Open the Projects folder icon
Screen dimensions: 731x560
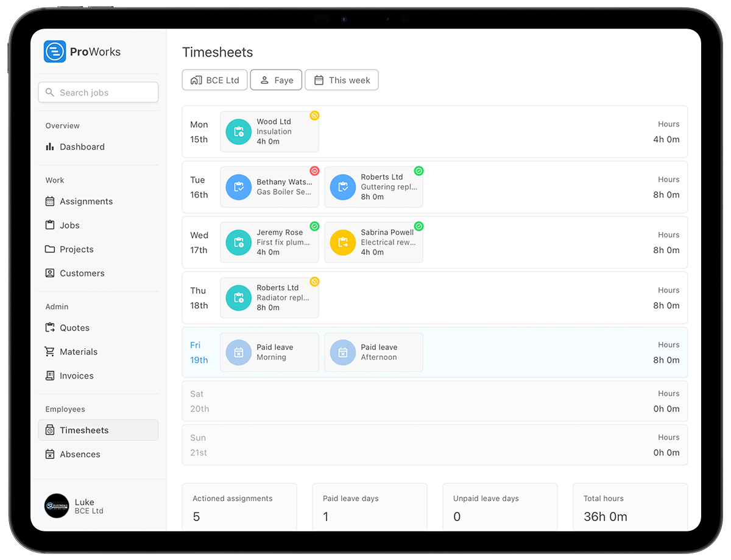[49, 249]
